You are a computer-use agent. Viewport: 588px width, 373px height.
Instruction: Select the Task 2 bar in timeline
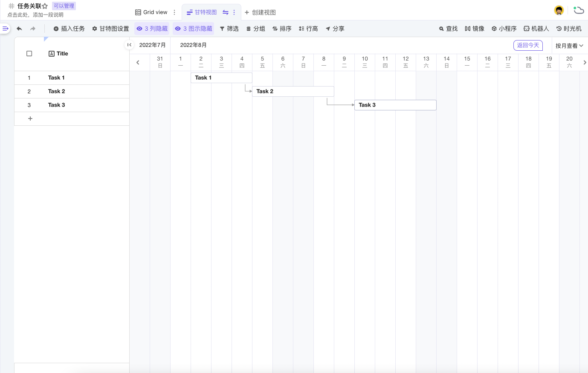[293, 91]
